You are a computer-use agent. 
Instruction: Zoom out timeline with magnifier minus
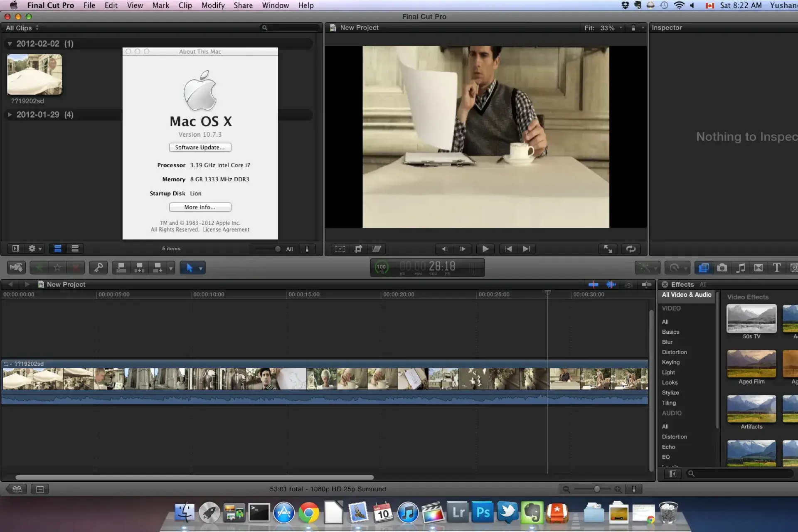click(x=566, y=489)
